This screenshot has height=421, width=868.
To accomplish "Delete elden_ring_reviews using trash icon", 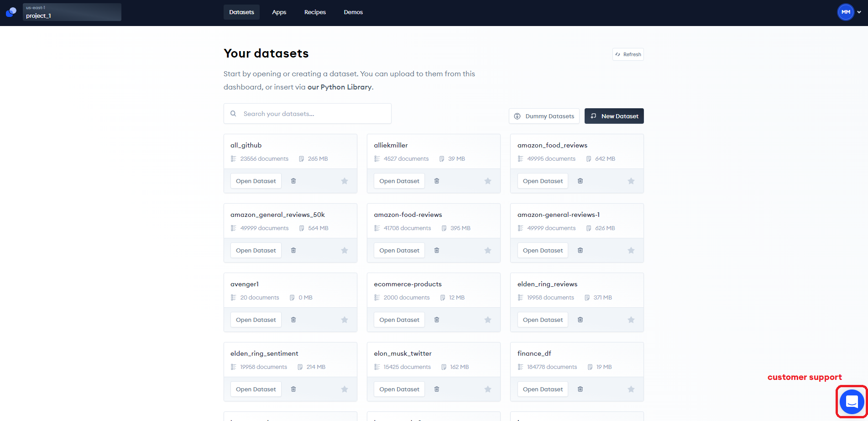I will pos(580,320).
